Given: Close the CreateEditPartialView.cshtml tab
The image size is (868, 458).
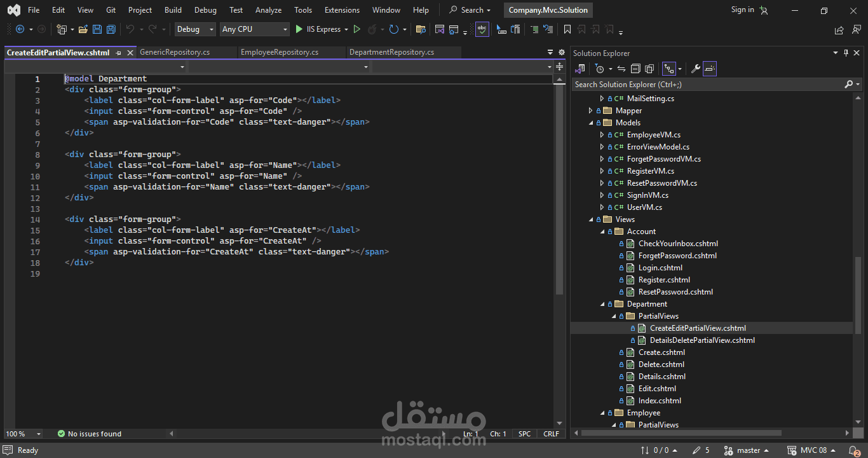Looking at the screenshot, I should (130, 53).
